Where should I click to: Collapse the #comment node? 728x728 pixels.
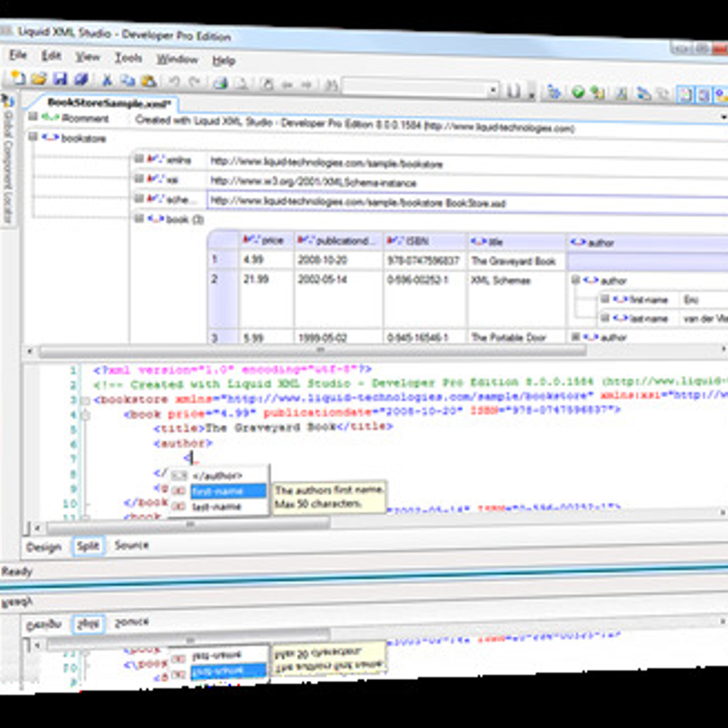[33, 116]
